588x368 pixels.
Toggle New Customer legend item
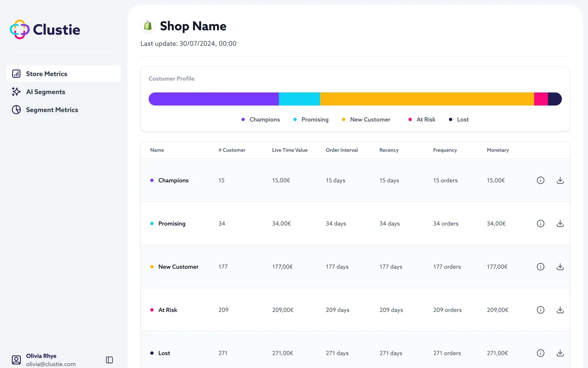point(366,120)
